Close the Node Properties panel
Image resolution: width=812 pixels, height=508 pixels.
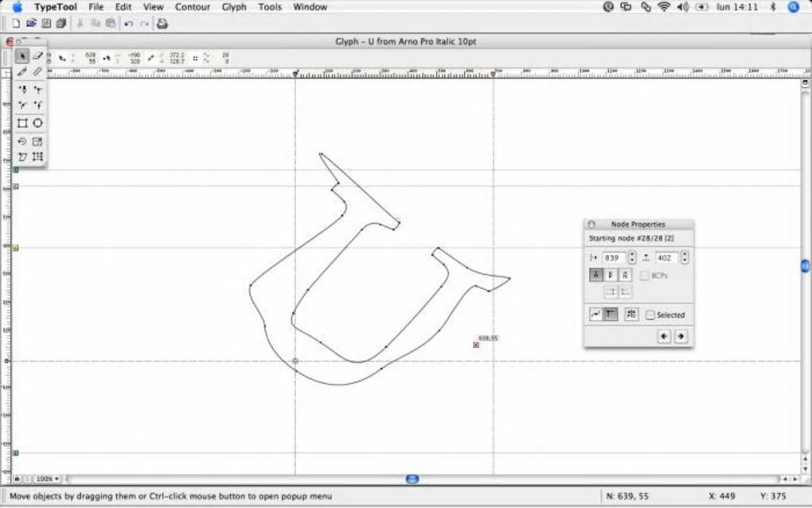[591, 225]
